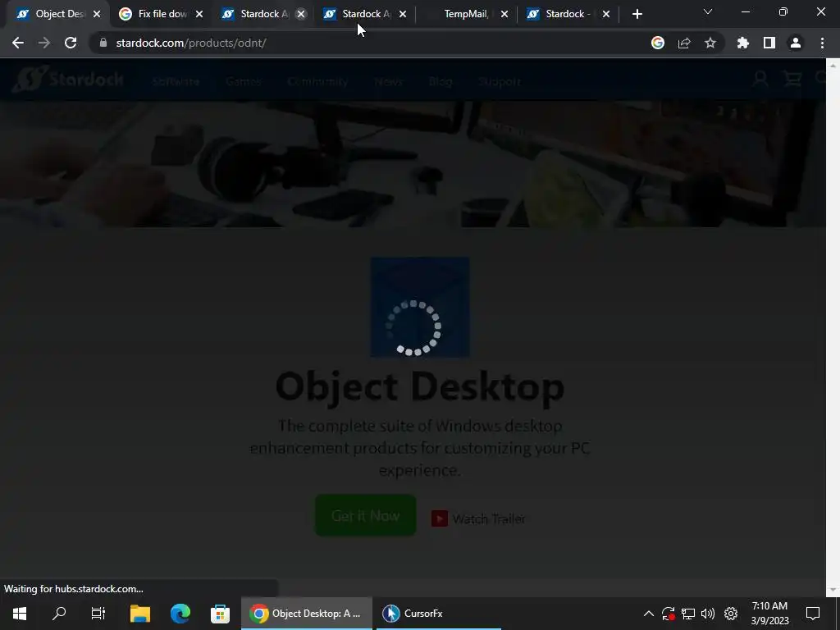Share this page via share icon

[x=684, y=43]
